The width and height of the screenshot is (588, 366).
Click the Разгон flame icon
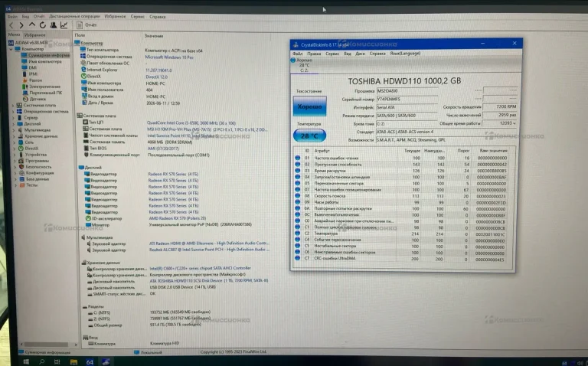pyautogui.click(x=25, y=80)
